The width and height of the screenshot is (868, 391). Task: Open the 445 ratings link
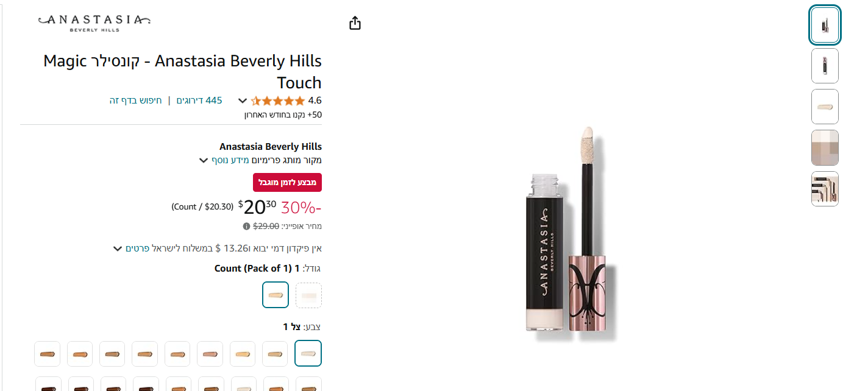(x=199, y=100)
